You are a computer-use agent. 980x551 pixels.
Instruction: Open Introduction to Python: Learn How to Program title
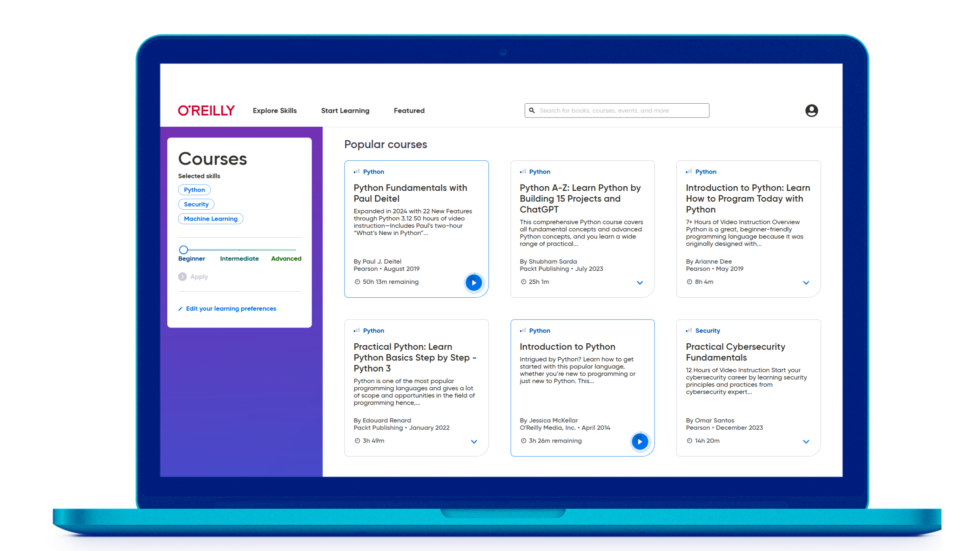(x=748, y=199)
